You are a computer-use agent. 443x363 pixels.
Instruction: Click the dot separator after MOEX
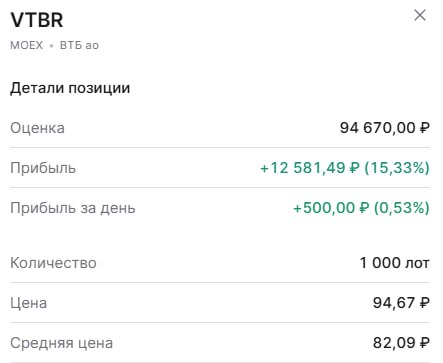(51, 46)
